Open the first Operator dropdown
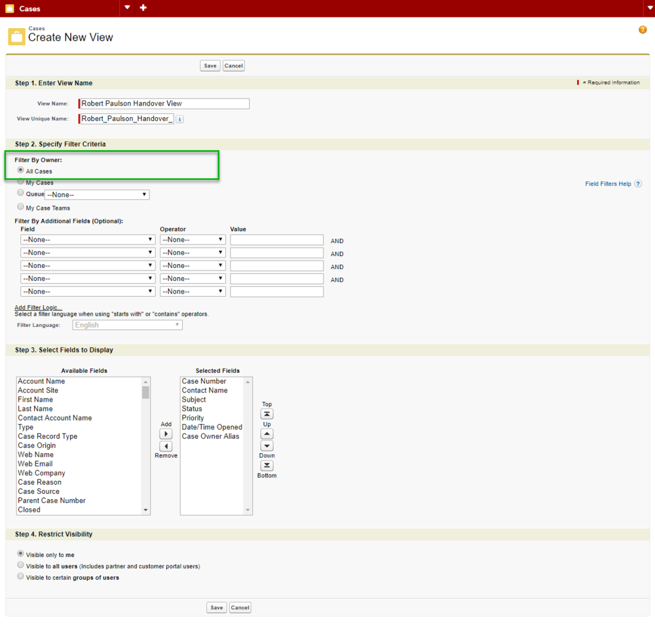 click(193, 240)
